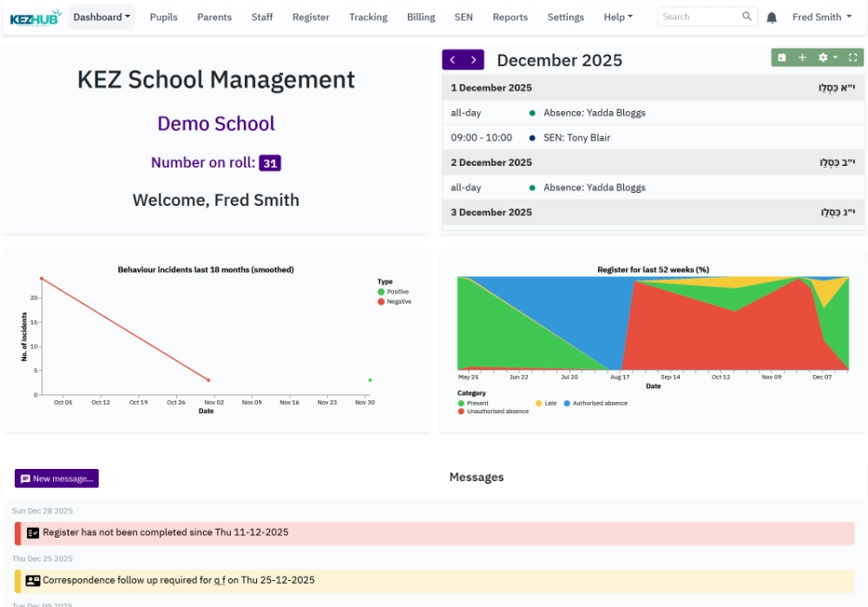Navigate to the previous month in the calendar
The image size is (868, 607).
click(x=452, y=57)
